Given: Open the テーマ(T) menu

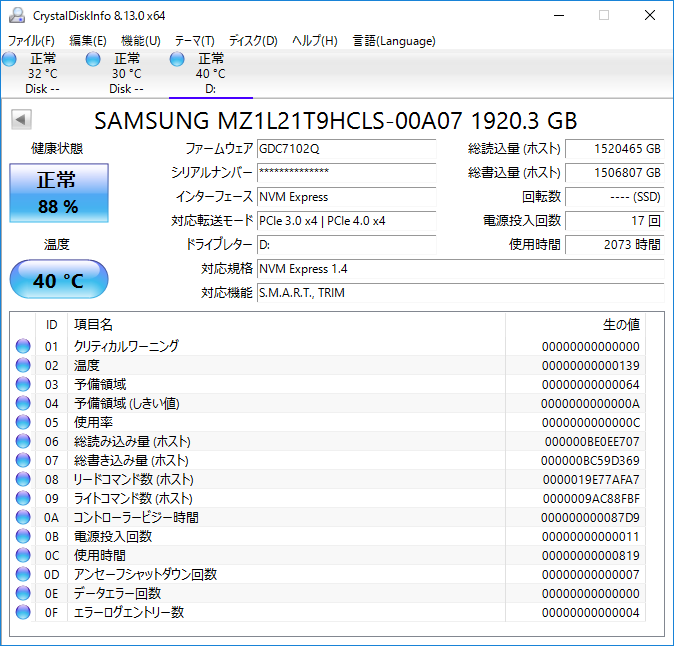Looking at the screenshot, I should (x=194, y=41).
